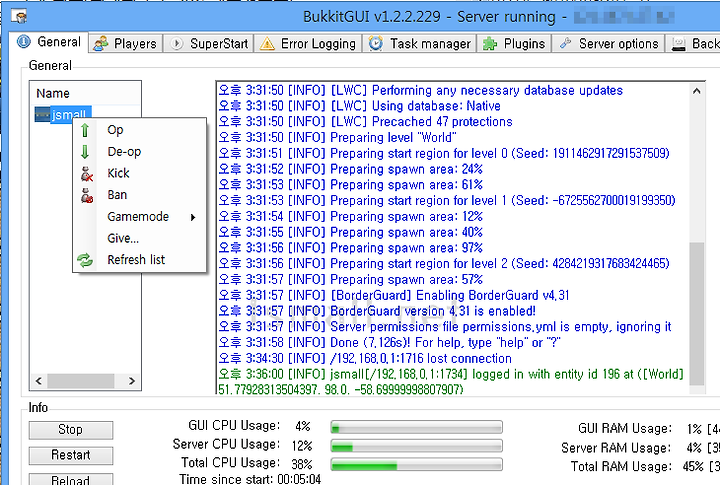Image resolution: width=720 pixels, height=485 pixels.
Task: Click log line "lost connection"
Action: click(x=365, y=358)
